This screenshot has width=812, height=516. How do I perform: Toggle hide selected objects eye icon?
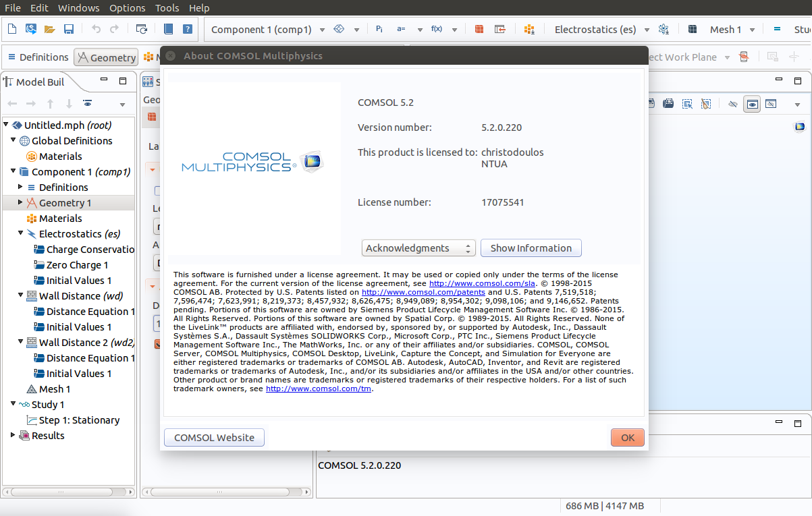(x=733, y=103)
